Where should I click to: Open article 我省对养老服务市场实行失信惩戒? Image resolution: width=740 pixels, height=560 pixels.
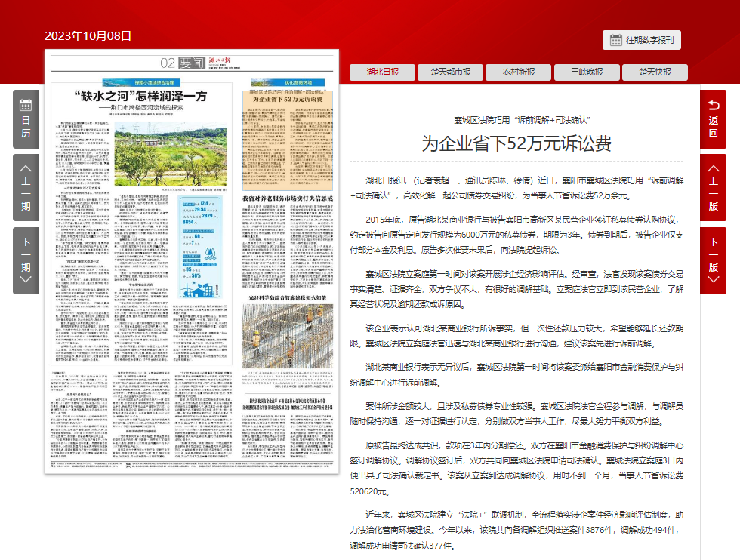coord(288,198)
